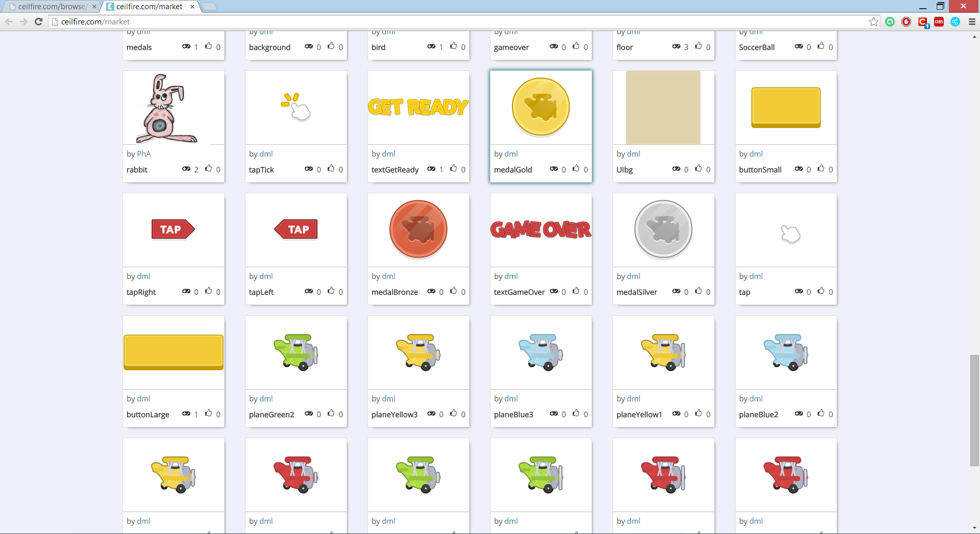This screenshot has height=534, width=980.
Task: Click the page vertical scrollbar thumb
Action: [974, 411]
